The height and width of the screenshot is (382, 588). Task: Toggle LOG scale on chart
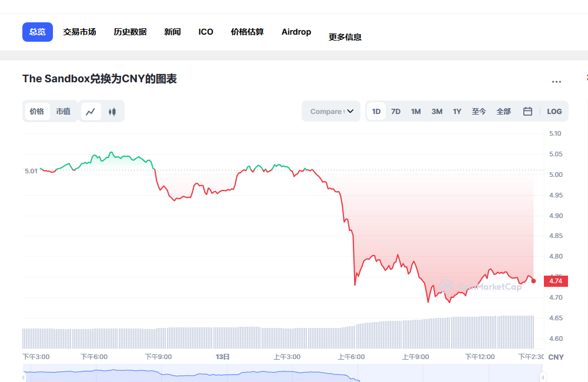tap(554, 111)
